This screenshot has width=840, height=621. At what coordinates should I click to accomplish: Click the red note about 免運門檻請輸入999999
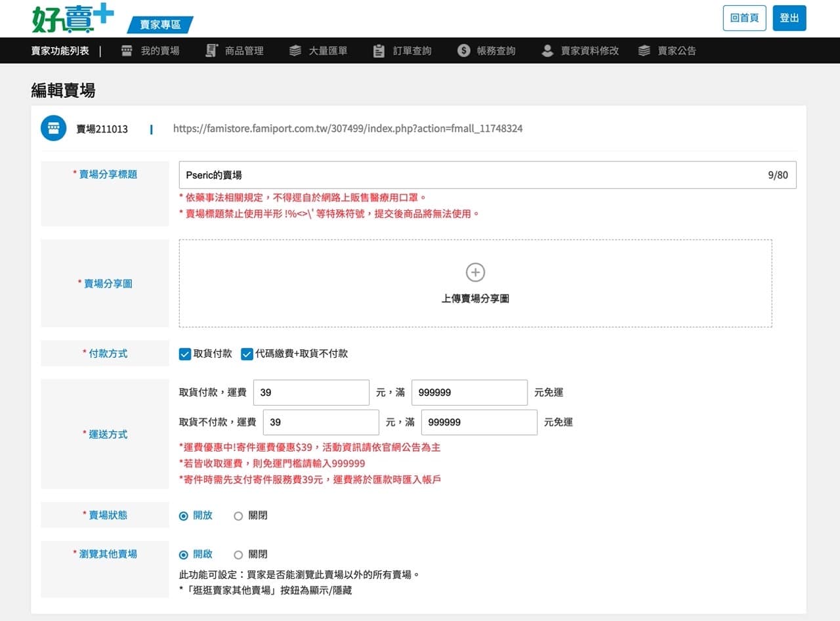272,463
